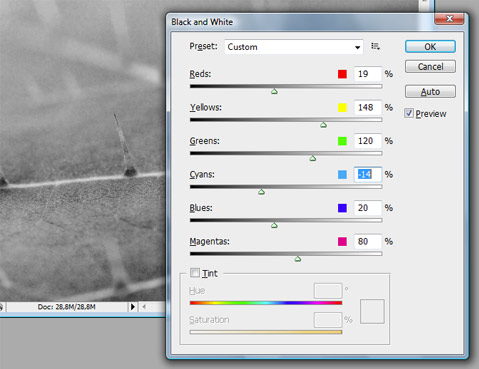This screenshot has width=479, height=369.
Task: Click the Reds color swatch
Action: pos(342,74)
